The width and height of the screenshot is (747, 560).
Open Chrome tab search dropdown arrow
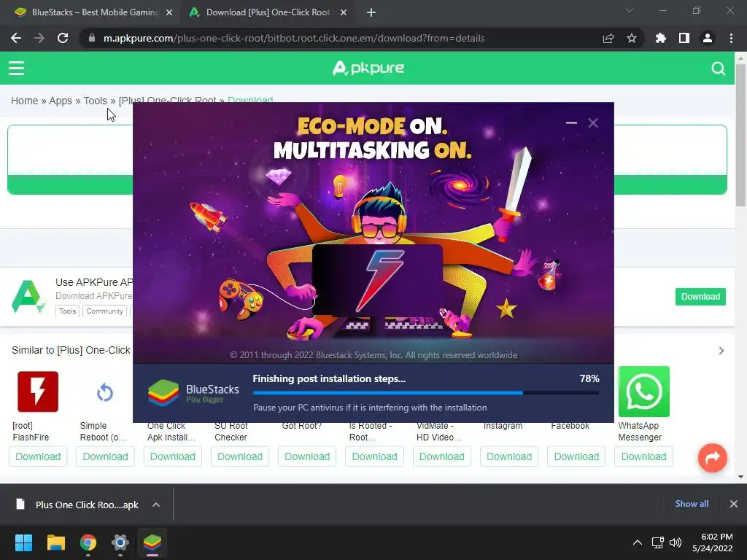(x=630, y=10)
